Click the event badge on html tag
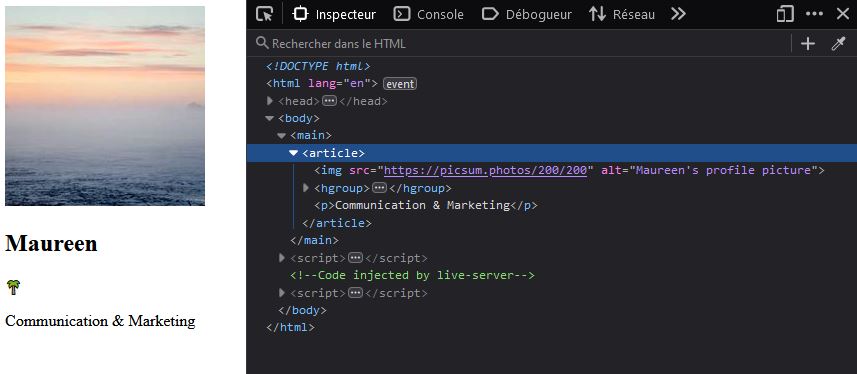The height and width of the screenshot is (374, 857). (x=400, y=84)
